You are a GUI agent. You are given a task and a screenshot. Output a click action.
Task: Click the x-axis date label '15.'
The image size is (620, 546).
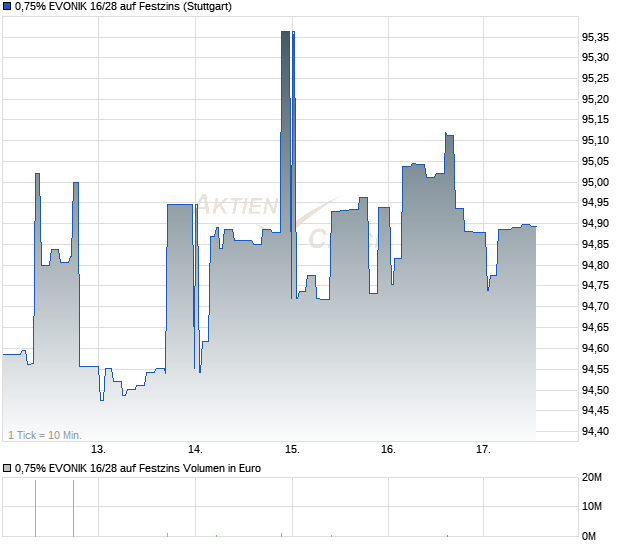(292, 450)
